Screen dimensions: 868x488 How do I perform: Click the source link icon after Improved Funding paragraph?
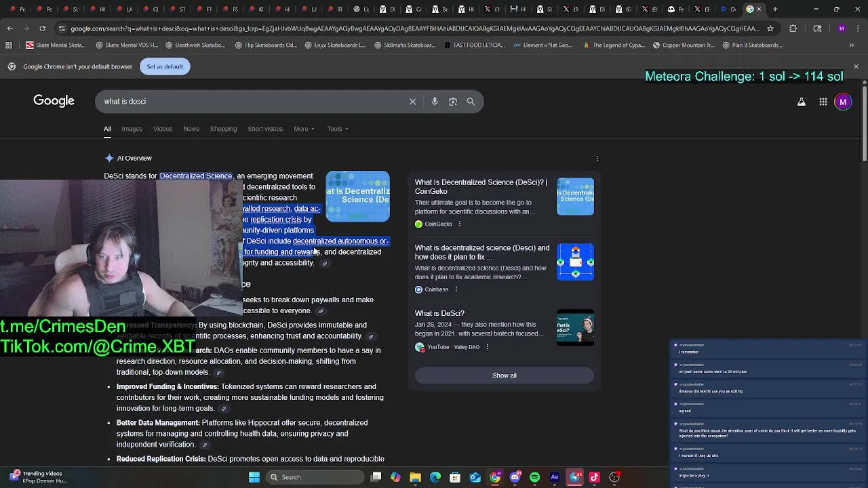coord(223,409)
